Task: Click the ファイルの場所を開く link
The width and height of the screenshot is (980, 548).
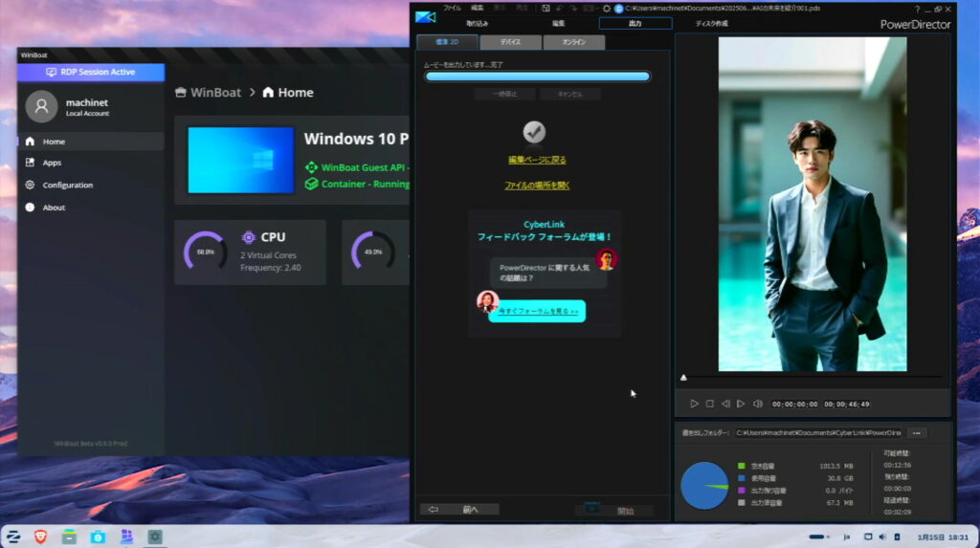Action: [537, 186]
